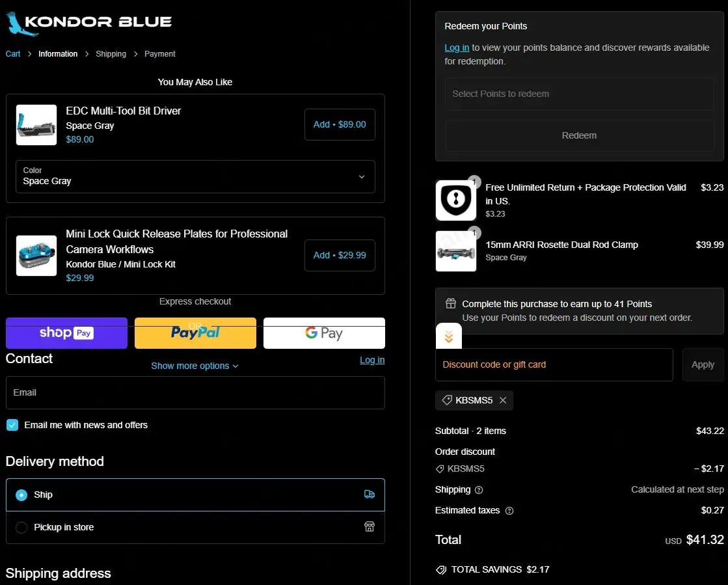
Task: Open the Shipping breadcrumb step
Action: click(x=111, y=54)
